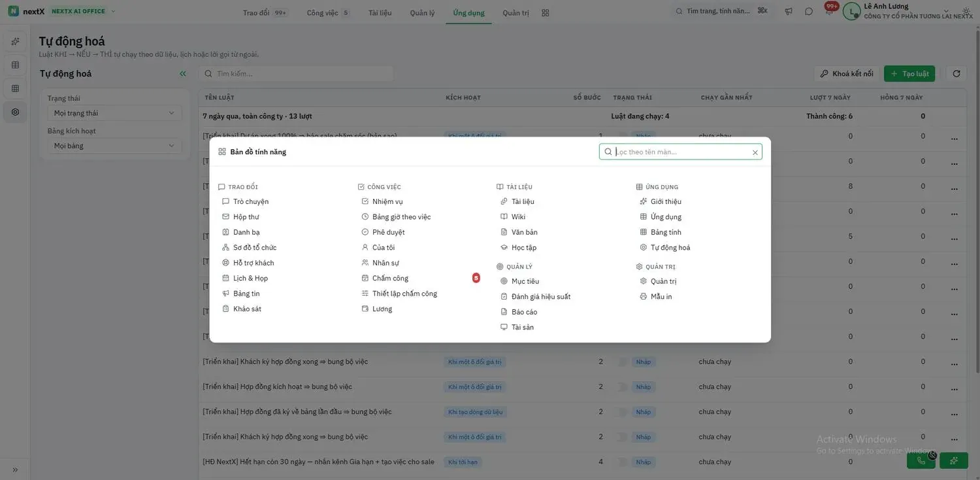Open the notifications bell icon
980x480 pixels.
828,12
